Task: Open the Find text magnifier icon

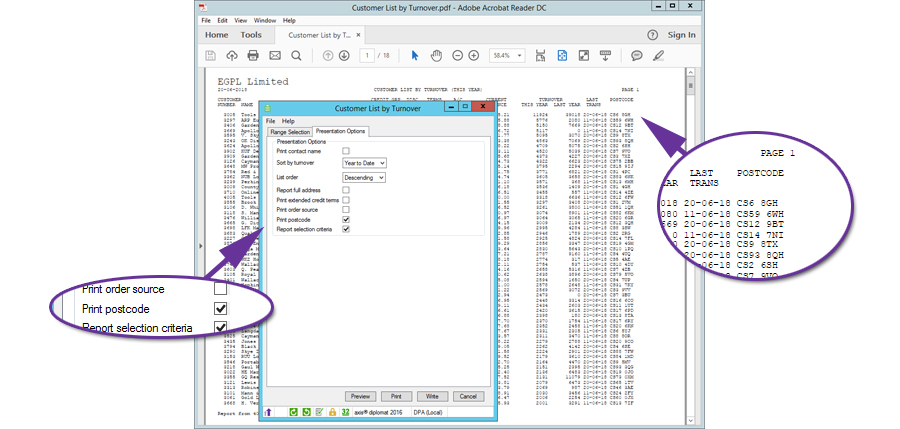Action: tap(296, 56)
